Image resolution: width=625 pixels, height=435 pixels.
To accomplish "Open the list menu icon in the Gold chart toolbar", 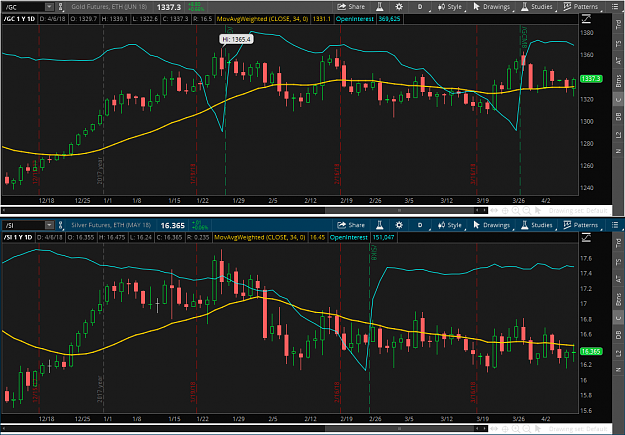I will [x=615, y=7].
